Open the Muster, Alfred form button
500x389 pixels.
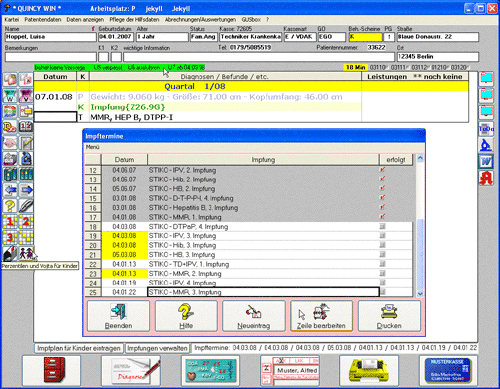(x=290, y=370)
